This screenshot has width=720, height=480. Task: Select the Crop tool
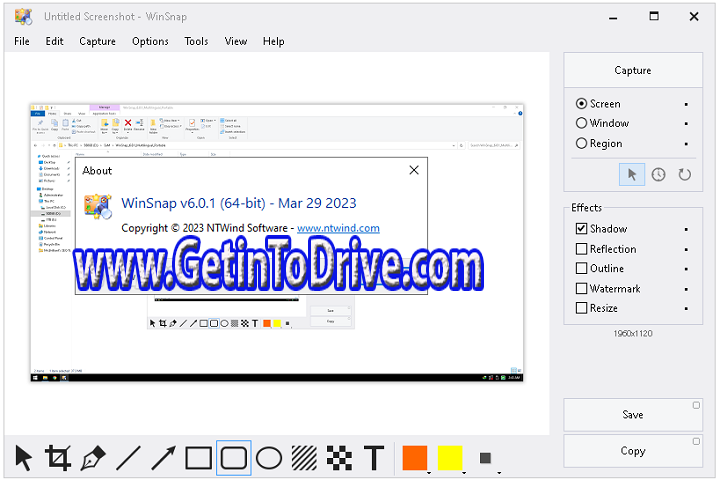tap(58, 458)
